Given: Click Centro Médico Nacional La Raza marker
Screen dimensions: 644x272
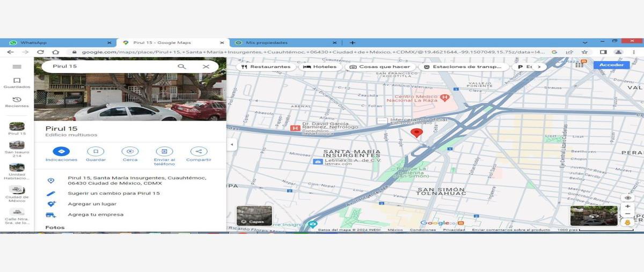Looking at the screenshot, I should coord(444,98).
